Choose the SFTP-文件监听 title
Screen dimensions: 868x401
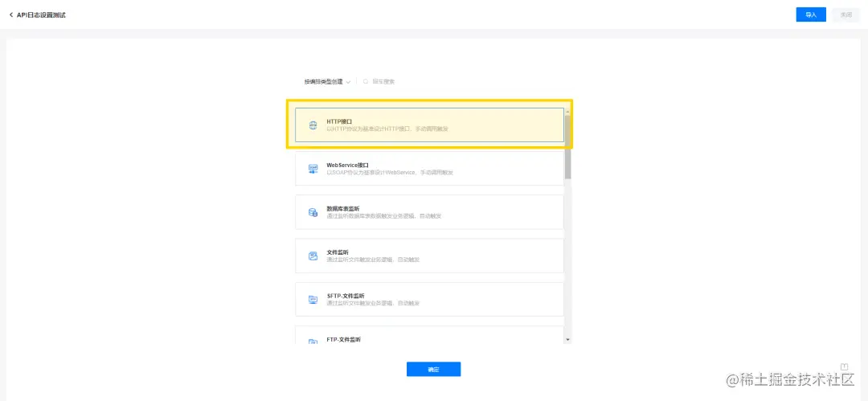(x=346, y=296)
